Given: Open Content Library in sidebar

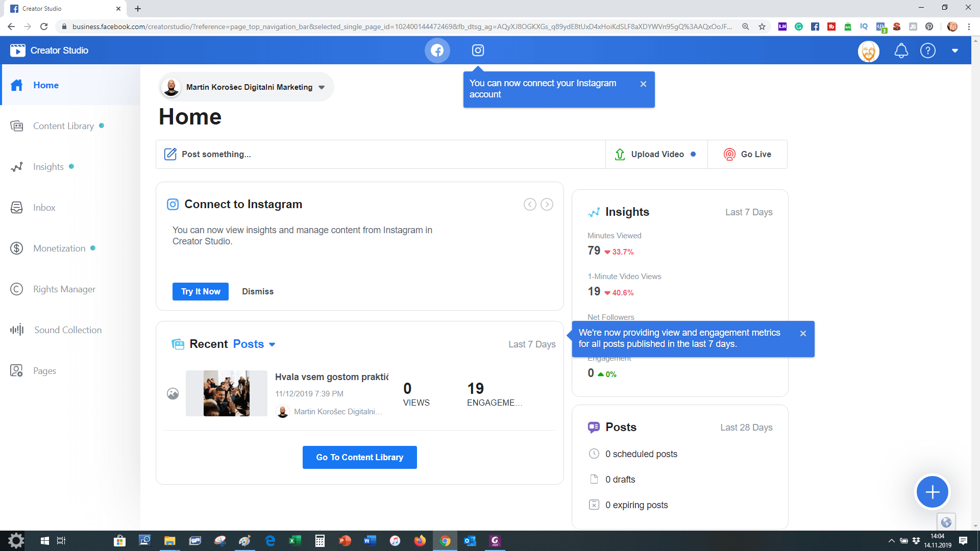Looking at the screenshot, I should [63, 126].
